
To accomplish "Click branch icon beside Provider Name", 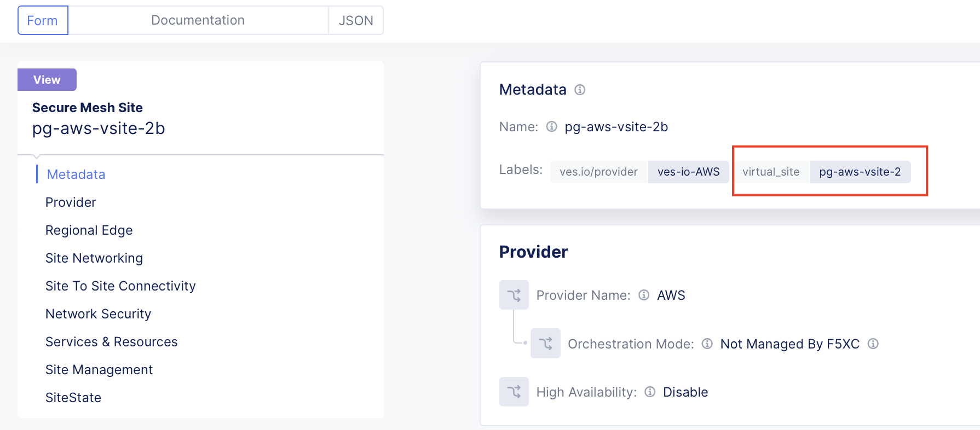I will coord(514,295).
